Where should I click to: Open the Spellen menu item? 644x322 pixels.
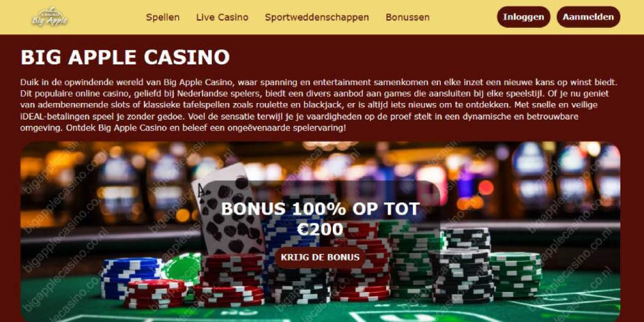(x=163, y=17)
